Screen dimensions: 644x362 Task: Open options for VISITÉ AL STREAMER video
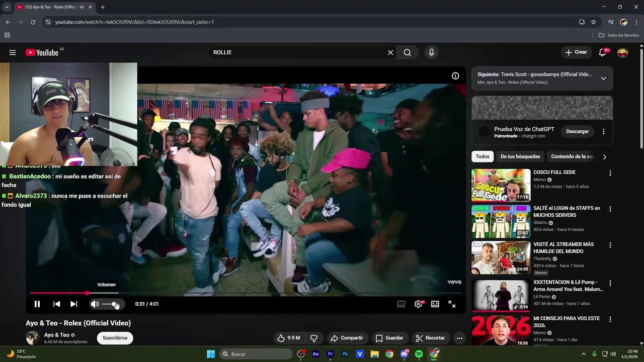[610, 245]
